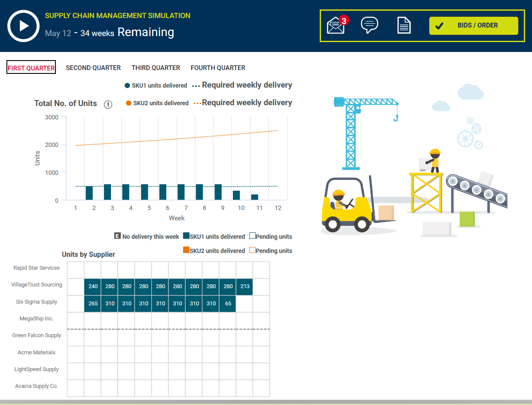Toggle the SKU1 Pending units legend box

pos(252,236)
